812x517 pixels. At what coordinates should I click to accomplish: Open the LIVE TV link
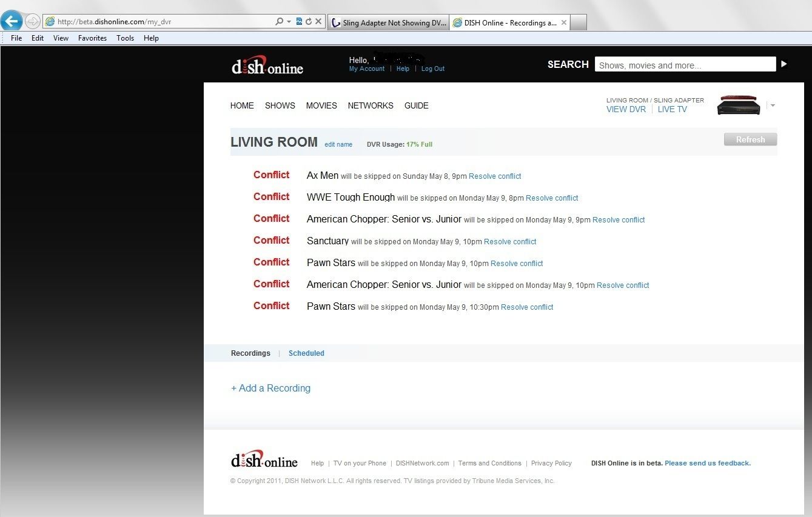click(x=672, y=110)
